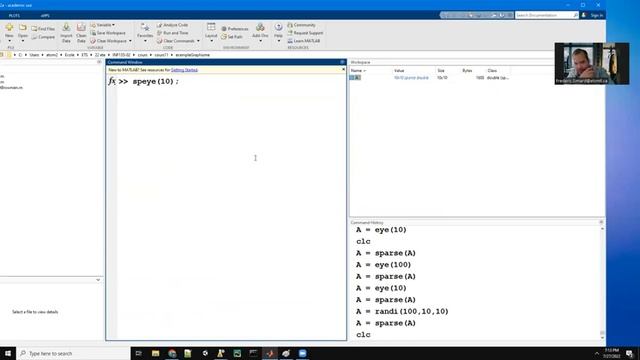Click the search magnifier in Search Documentation
This screenshot has width=640, height=360.
click(x=576, y=15)
